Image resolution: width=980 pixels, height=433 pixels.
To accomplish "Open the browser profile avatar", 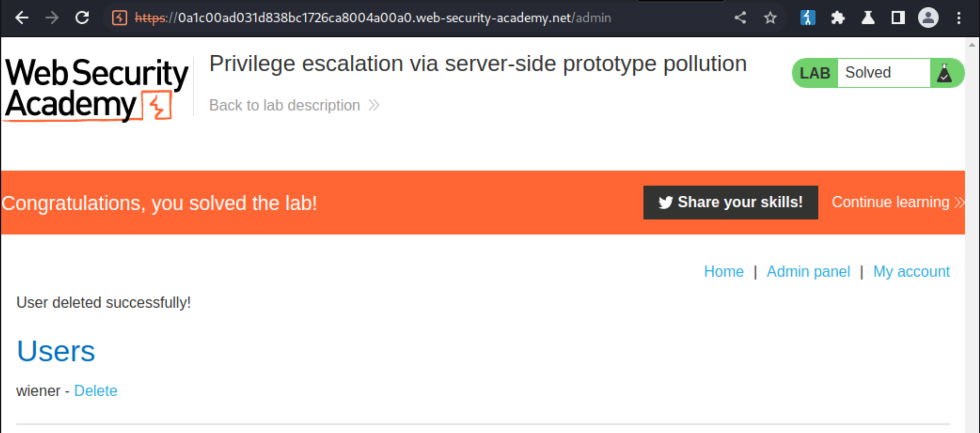I will pyautogui.click(x=928, y=18).
